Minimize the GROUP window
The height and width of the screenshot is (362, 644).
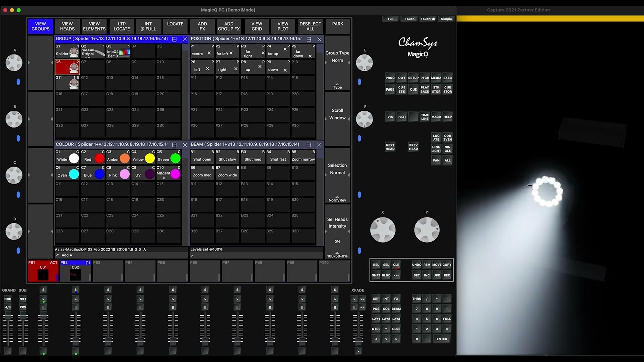(174, 39)
